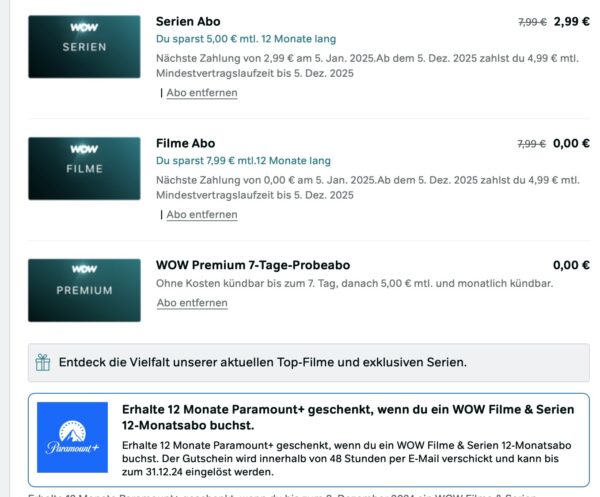Click the WOW Premium thumbnail

point(84,290)
